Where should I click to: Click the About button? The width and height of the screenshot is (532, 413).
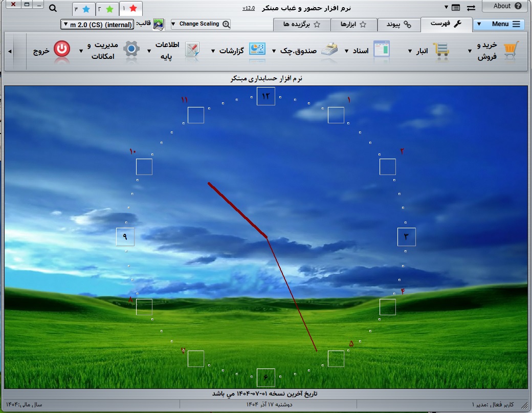click(504, 6)
